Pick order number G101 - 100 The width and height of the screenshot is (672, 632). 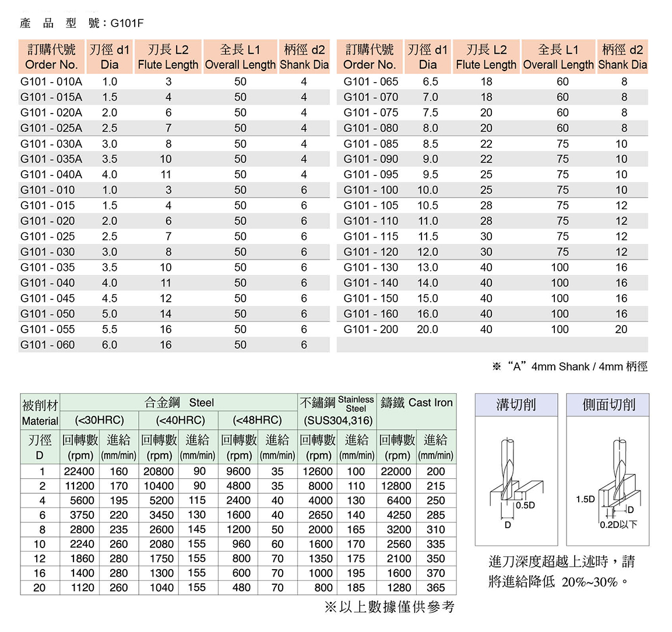tap(371, 190)
